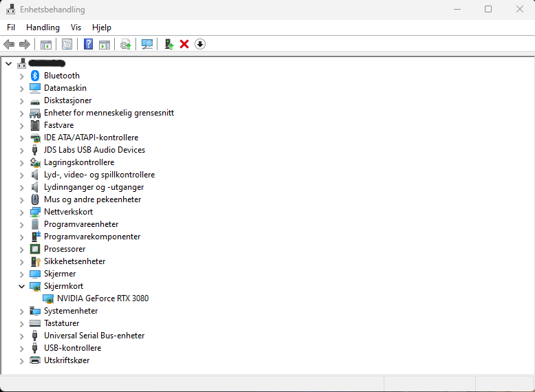
Task: Expand Enheter for menneskelig grensesnitt
Action: coord(21,113)
